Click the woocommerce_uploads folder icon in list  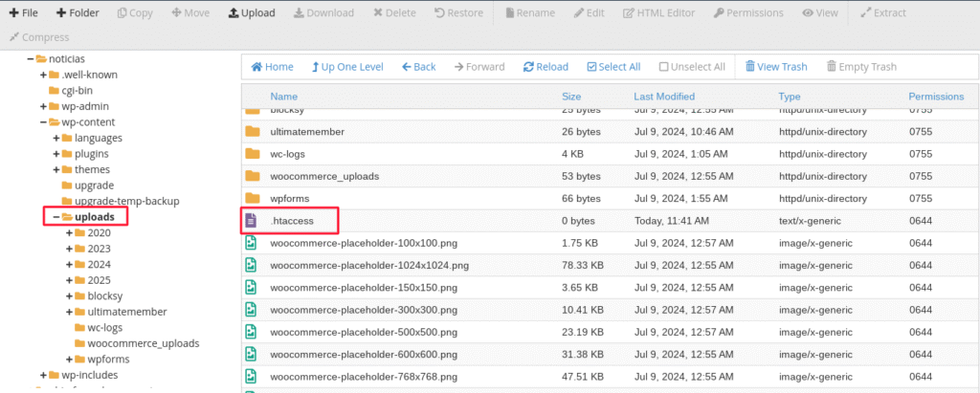coord(252,176)
